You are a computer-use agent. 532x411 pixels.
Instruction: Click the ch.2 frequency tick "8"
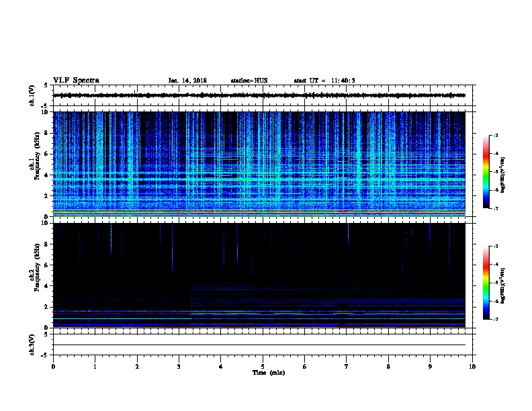click(x=47, y=244)
